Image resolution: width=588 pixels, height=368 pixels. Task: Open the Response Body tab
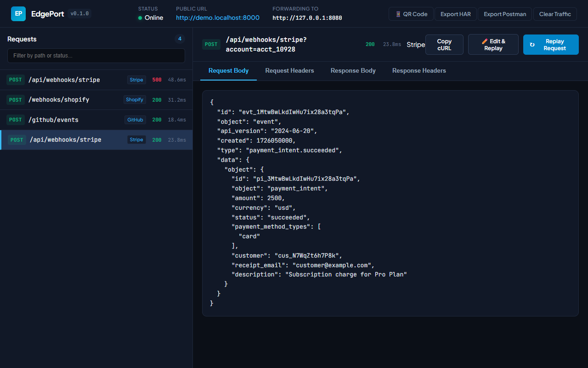[x=353, y=71]
